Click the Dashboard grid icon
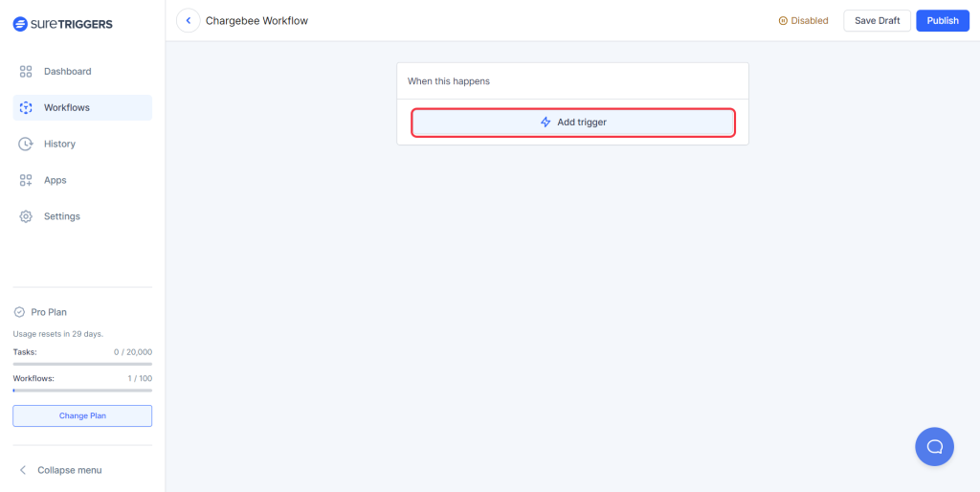980x492 pixels. click(x=26, y=72)
